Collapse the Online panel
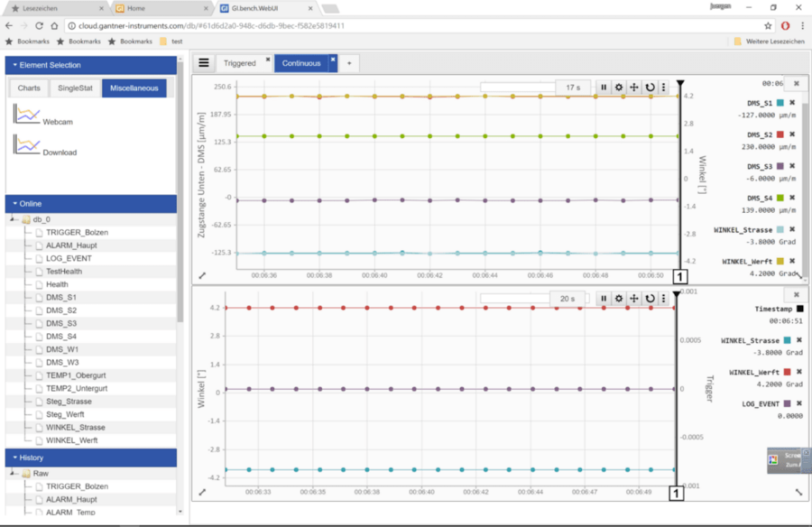 pyautogui.click(x=90, y=204)
